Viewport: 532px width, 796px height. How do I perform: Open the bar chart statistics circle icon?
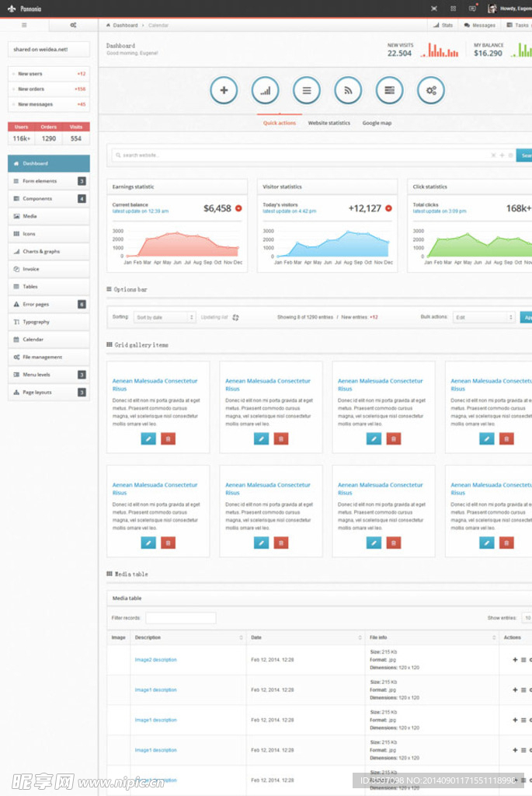265,91
